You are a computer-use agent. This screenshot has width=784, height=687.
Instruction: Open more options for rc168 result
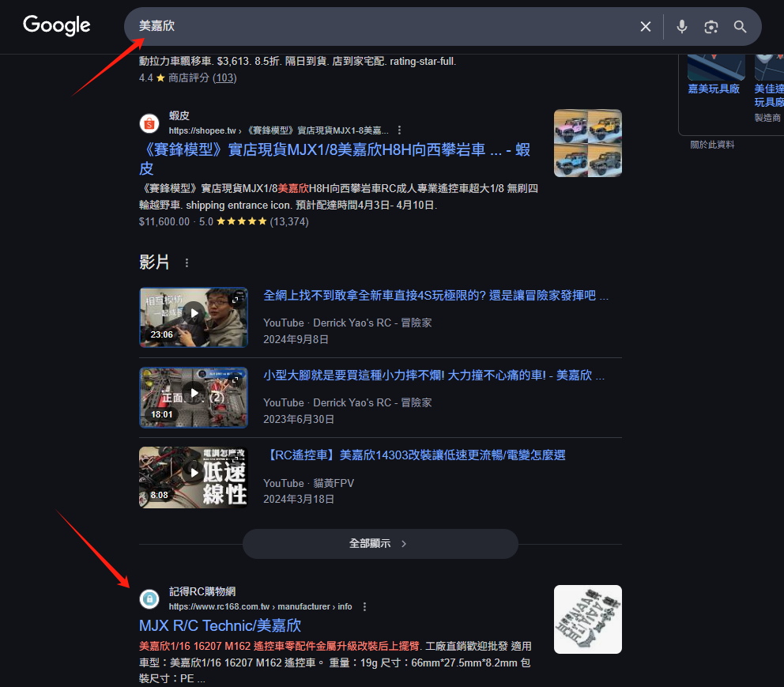point(364,606)
